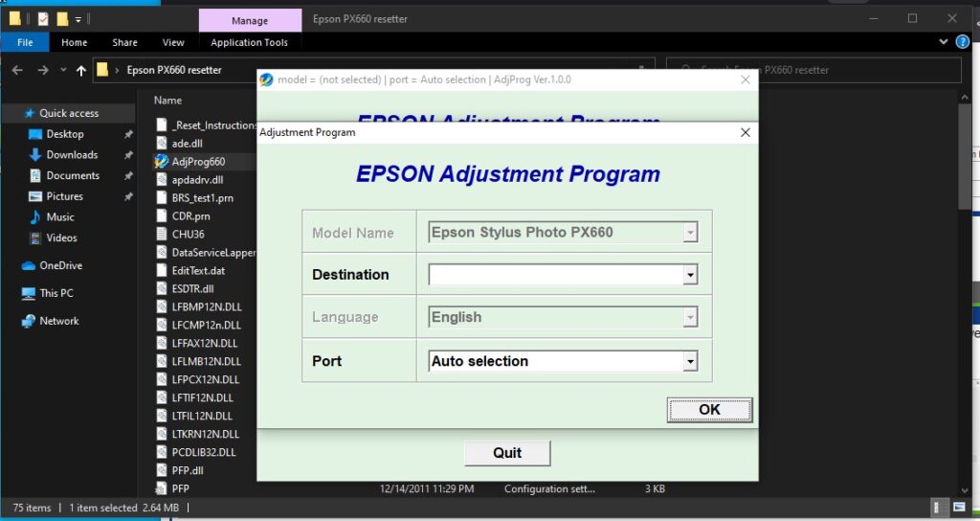Open Quick access in navigation pane
980x521 pixels.
[x=69, y=113]
